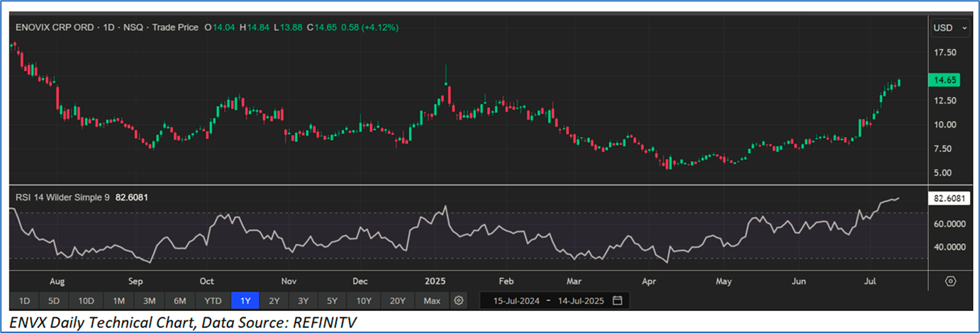Open the calendar date picker icon
This screenshot has height=333, width=980.
[617, 300]
